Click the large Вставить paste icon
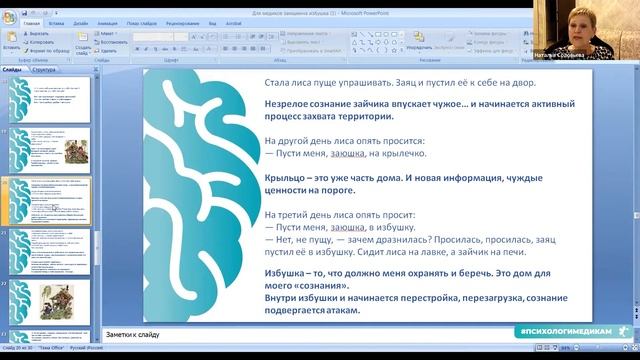The height and width of the screenshot is (360, 640). 11,38
